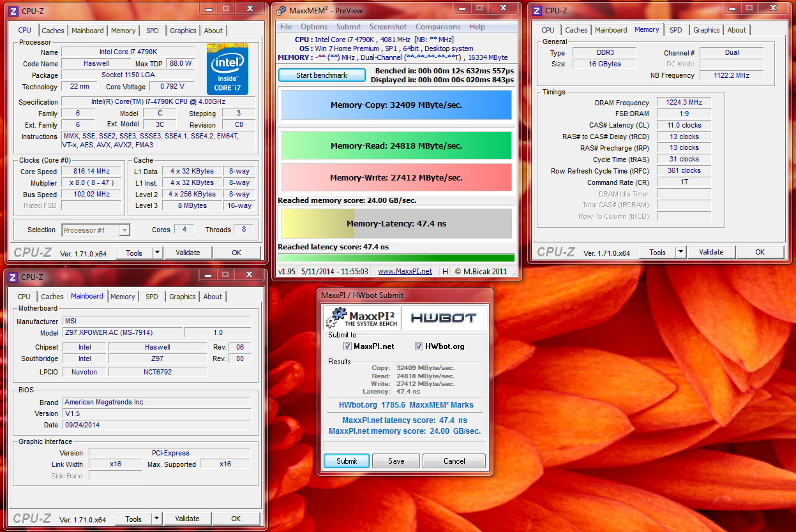Click Validate button in Mainboard window
This screenshot has height=532, width=796.
click(x=187, y=519)
